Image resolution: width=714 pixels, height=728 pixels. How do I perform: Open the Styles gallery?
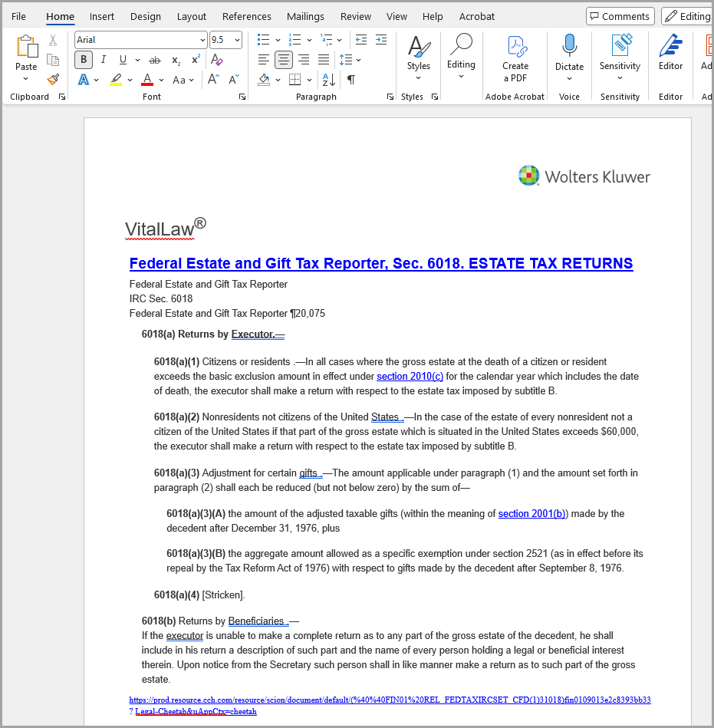click(418, 58)
